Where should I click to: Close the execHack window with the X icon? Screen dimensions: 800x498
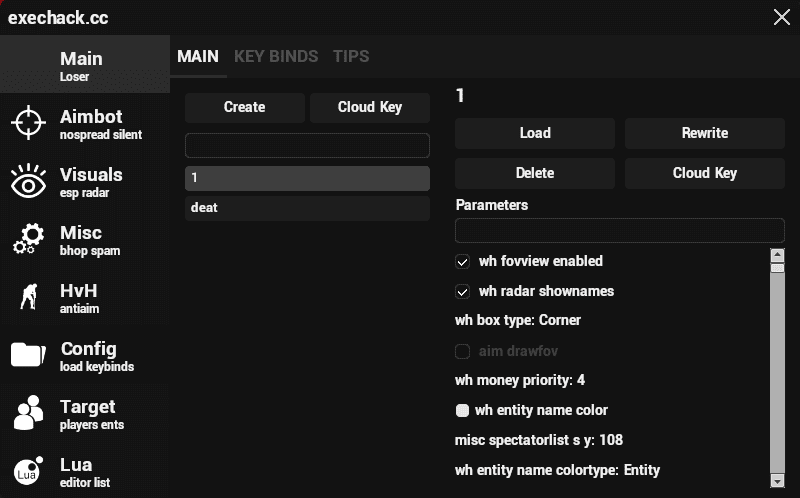(x=781, y=17)
